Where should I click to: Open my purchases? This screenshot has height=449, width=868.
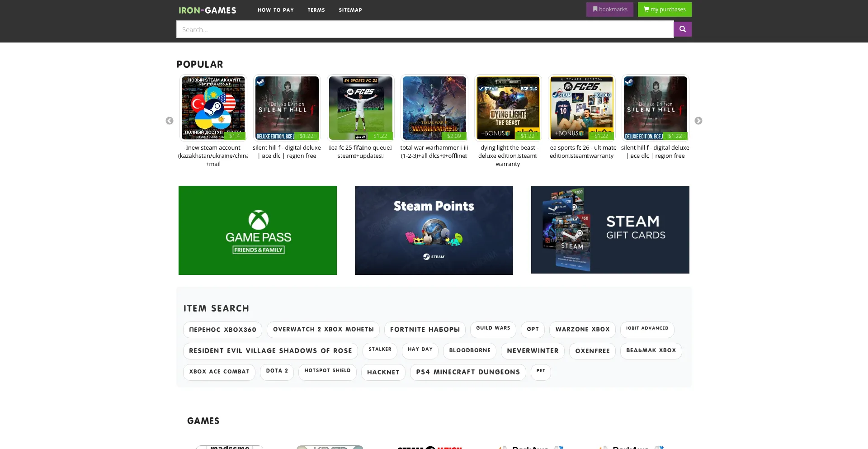[x=665, y=9]
